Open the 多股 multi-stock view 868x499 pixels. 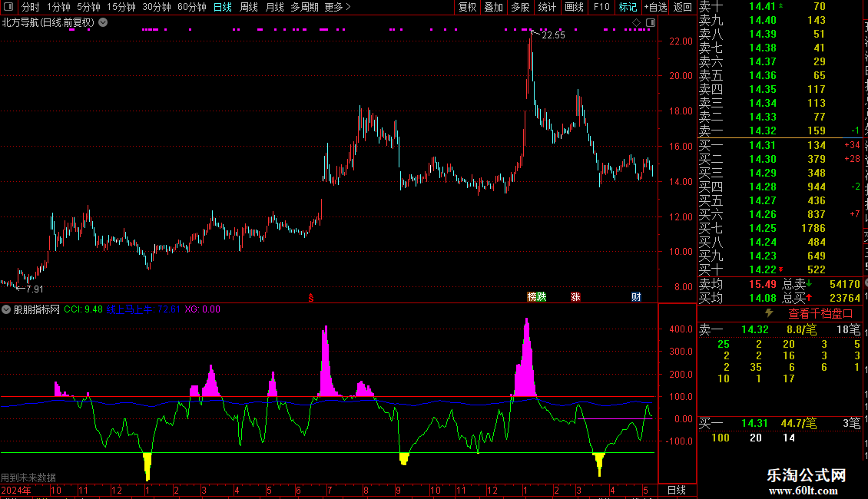click(520, 7)
